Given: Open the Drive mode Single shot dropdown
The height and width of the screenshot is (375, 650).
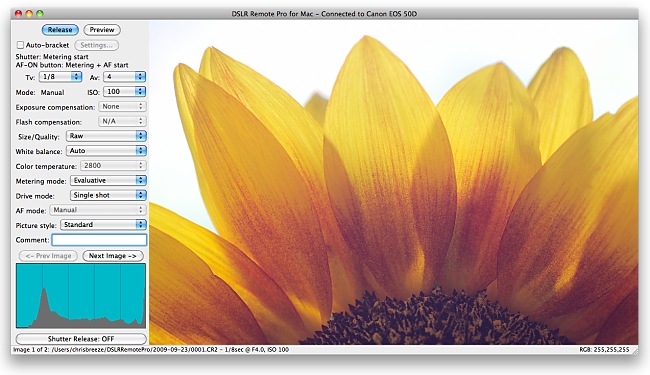Looking at the screenshot, I should 108,195.
